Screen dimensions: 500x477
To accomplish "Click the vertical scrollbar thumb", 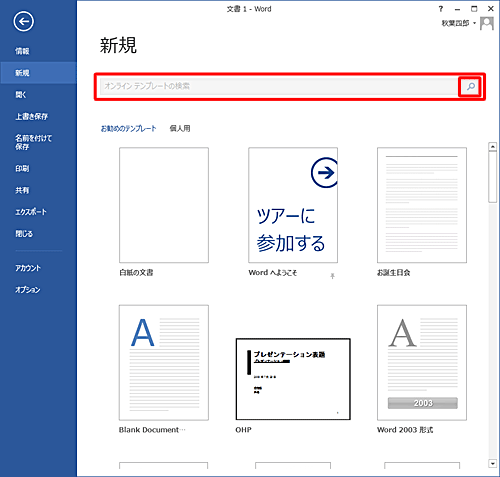I will pyautogui.click(x=492, y=177).
